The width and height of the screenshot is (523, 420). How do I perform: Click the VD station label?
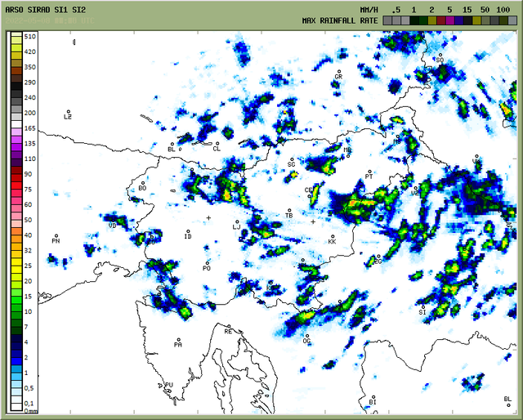(x=113, y=226)
